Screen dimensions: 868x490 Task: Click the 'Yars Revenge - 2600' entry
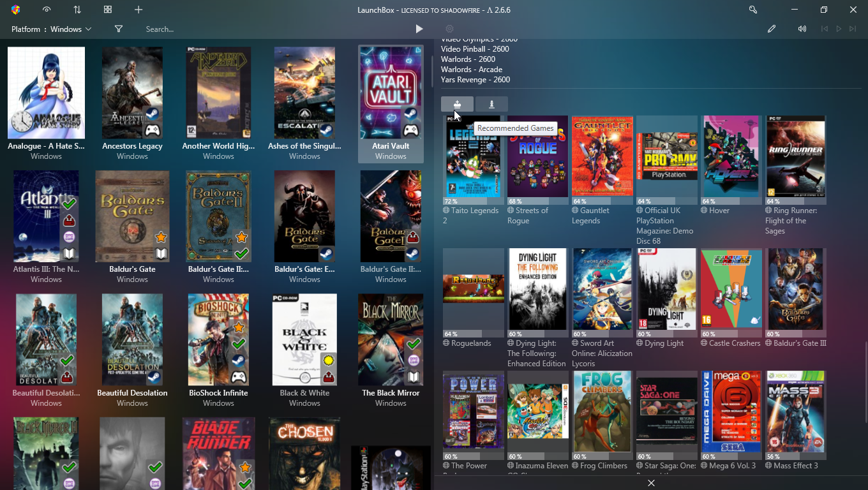click(x=475, y=80)
